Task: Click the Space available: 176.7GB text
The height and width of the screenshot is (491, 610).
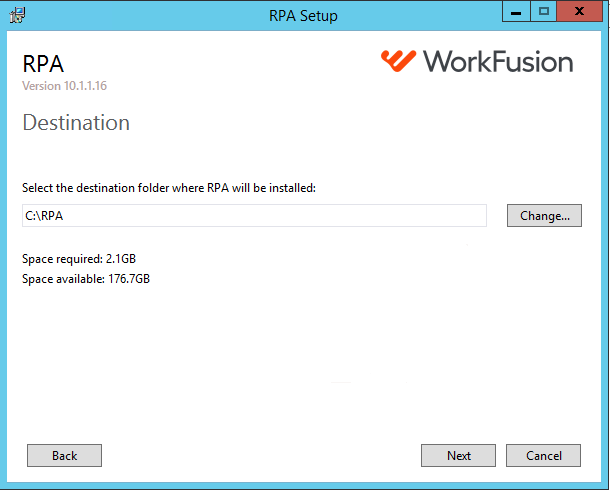Action: (86, 279)
